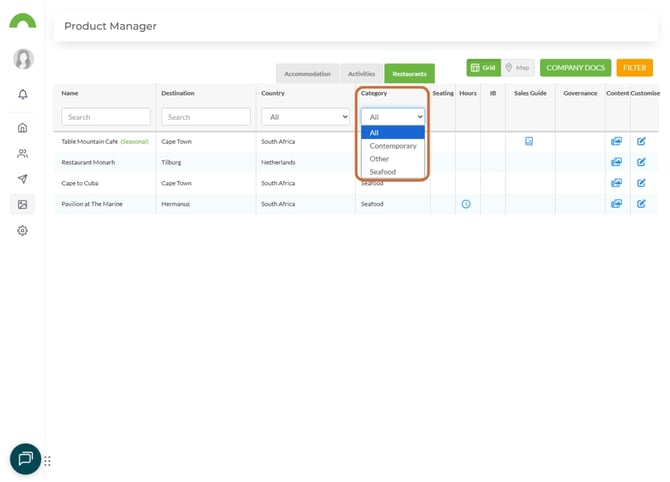Customise edit icon for Restaurant Monarh

[641, 162]
